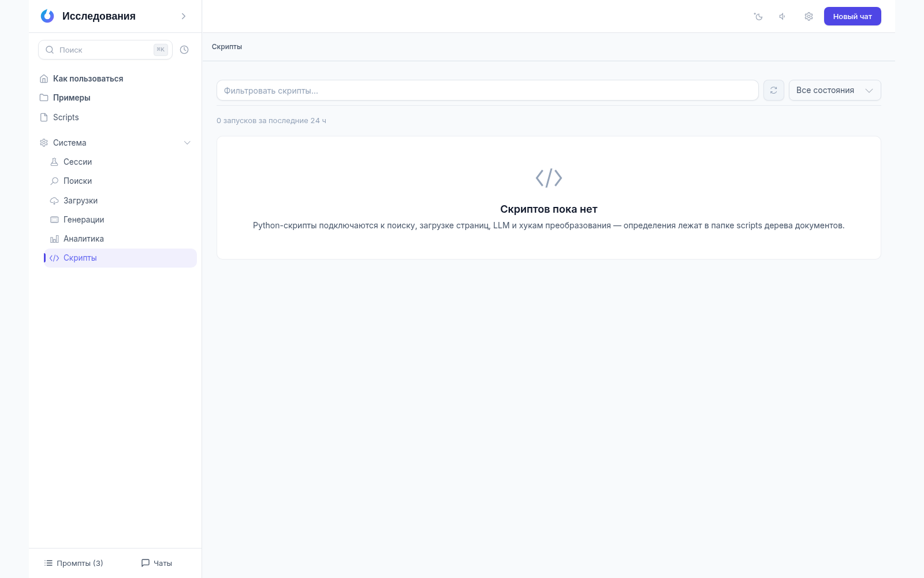Toggle dark mode with the moon icon
This screenshot has height=578, width=924.
pos(758,17)
